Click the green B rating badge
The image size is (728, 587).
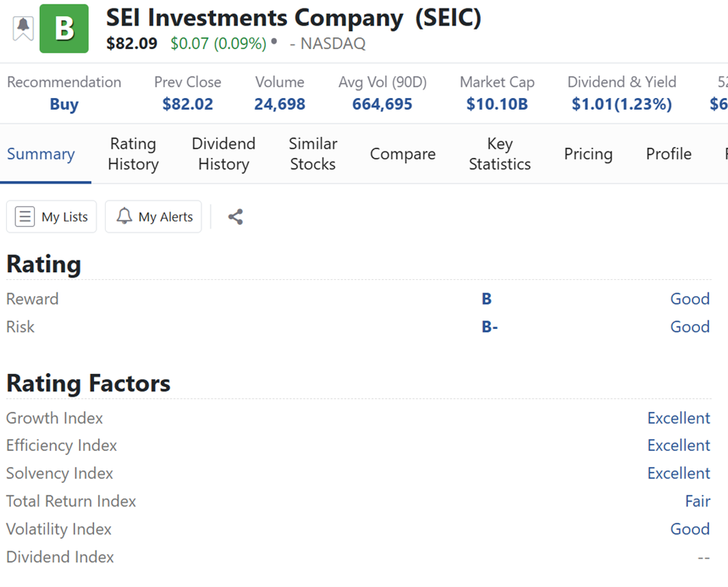coord(64,29)
